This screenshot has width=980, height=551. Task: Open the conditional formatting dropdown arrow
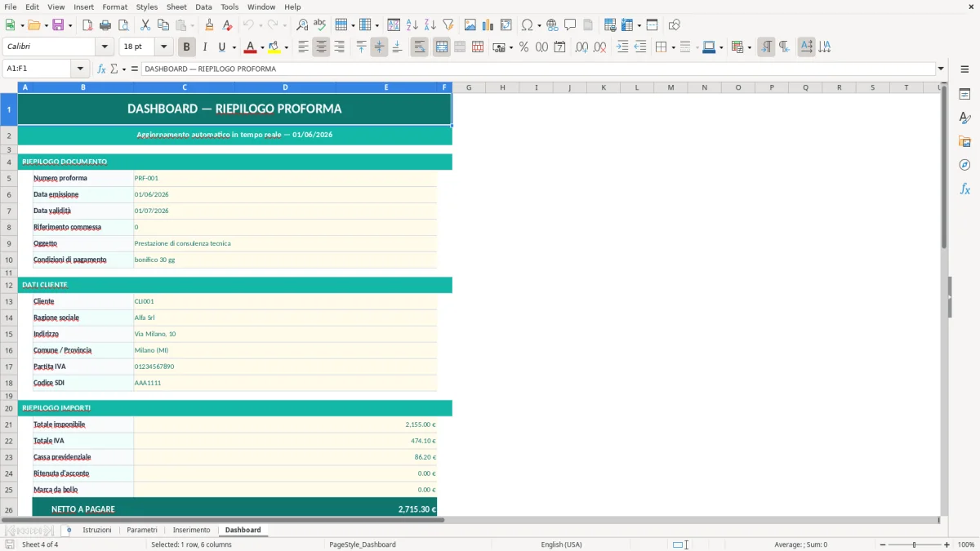pyautogui.click(x=749, y=47)
